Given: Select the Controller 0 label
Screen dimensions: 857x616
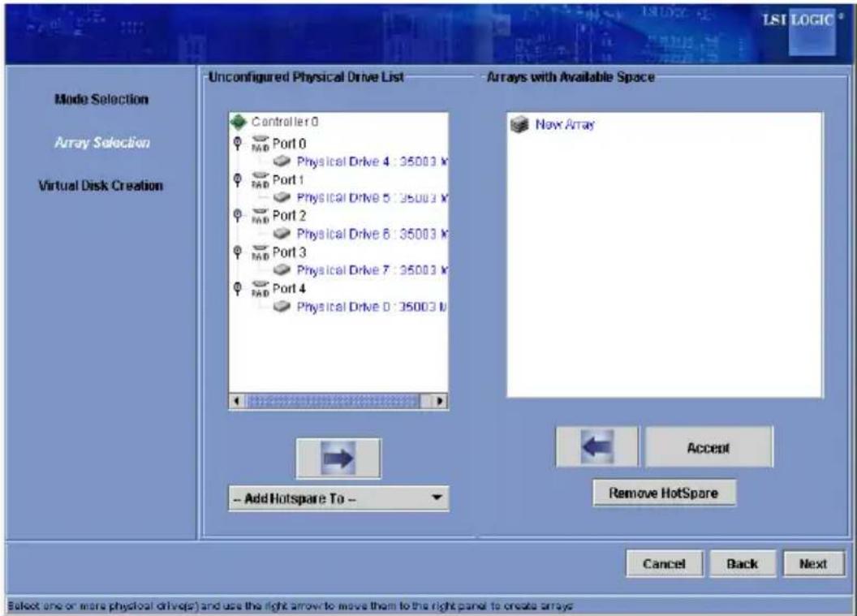Looking at the screenshot, I should [285, 122].
